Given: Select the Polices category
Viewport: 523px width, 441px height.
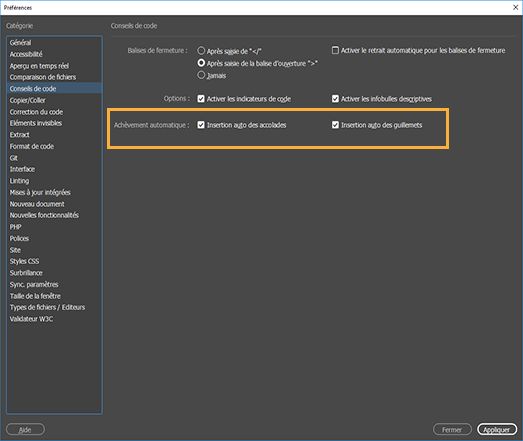Looking at the screenshot, I should [x=54, y=238].
